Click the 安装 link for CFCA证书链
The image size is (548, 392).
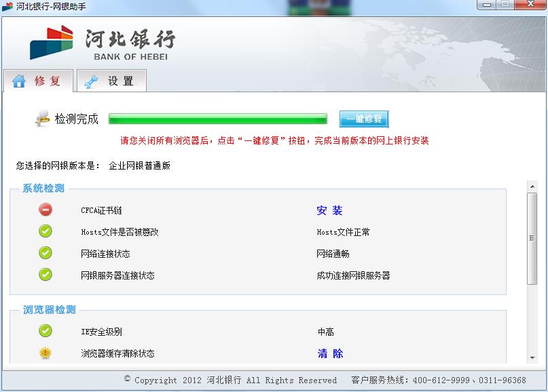[x=329, y=210]
